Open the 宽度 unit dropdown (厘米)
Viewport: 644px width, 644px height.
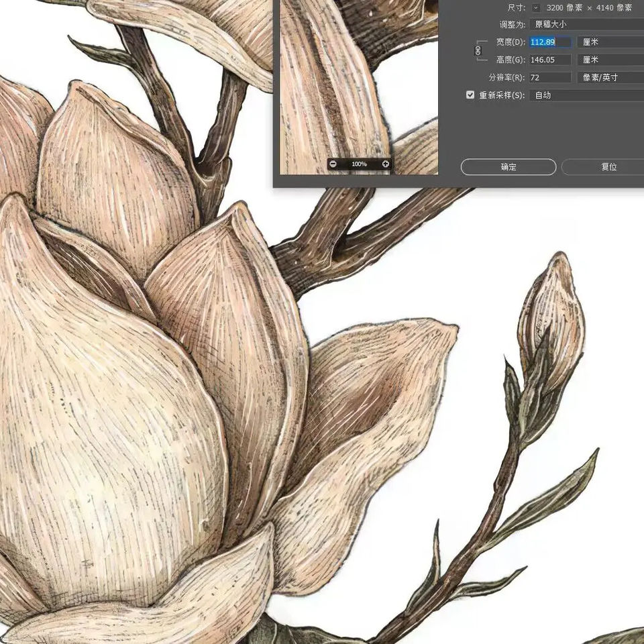point(610,42)
